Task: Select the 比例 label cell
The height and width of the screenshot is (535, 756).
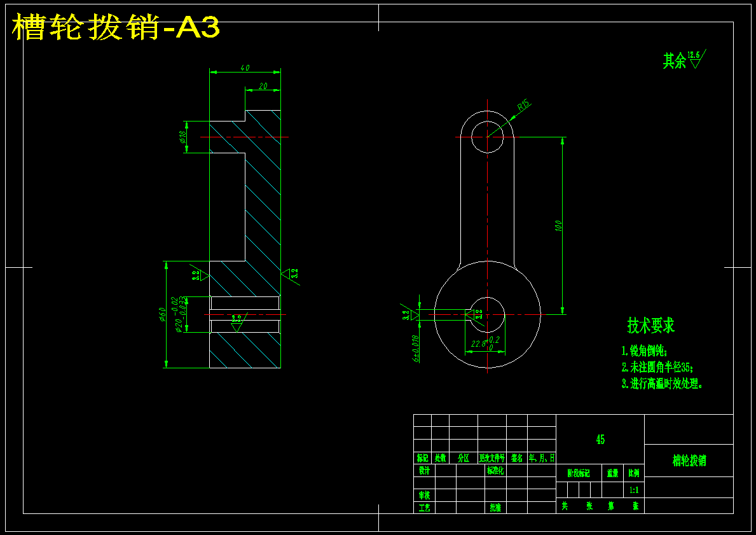Action: [x=634, y=474]
